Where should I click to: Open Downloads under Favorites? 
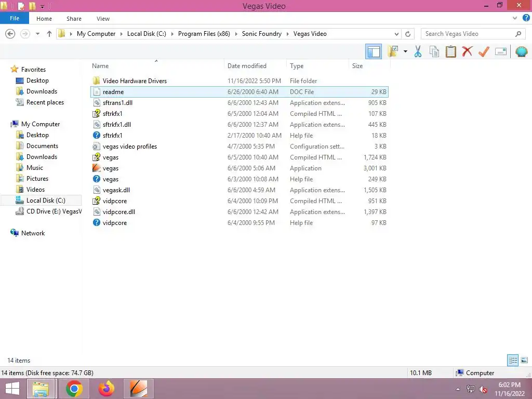[42, 91]
